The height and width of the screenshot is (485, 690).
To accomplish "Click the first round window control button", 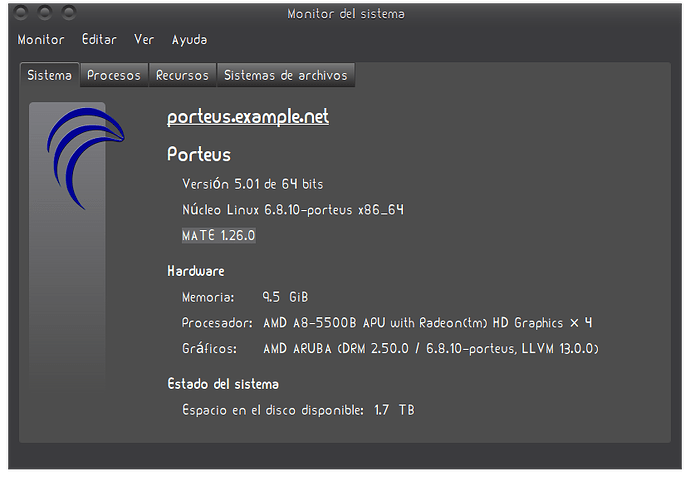I will [x=21, y=13].
